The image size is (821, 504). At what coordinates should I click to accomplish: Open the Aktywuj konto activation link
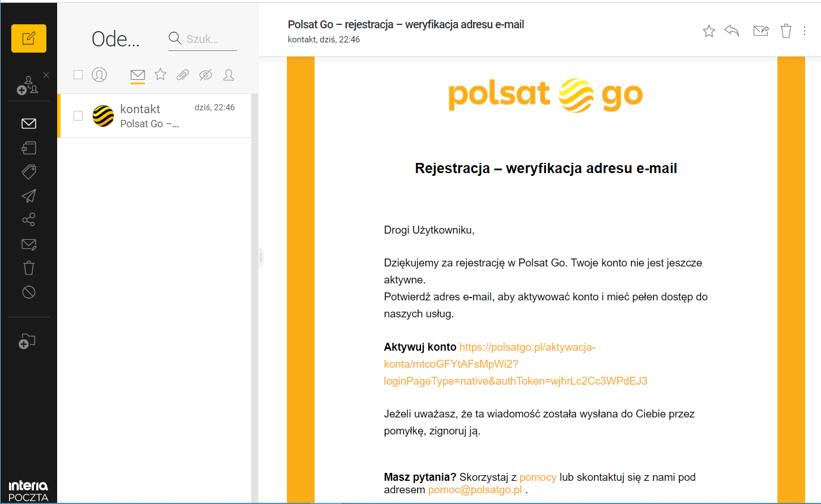click(515, 364)
